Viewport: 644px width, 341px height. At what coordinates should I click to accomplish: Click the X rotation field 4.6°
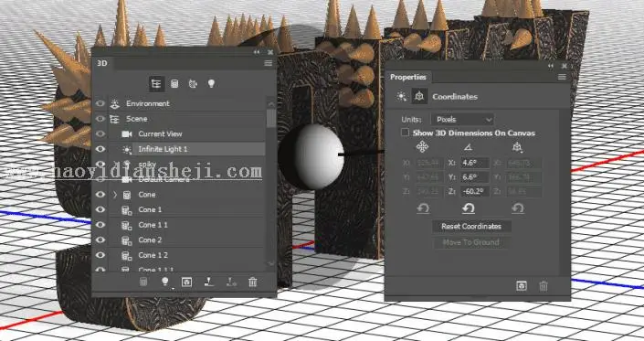(x=474, y=163)
